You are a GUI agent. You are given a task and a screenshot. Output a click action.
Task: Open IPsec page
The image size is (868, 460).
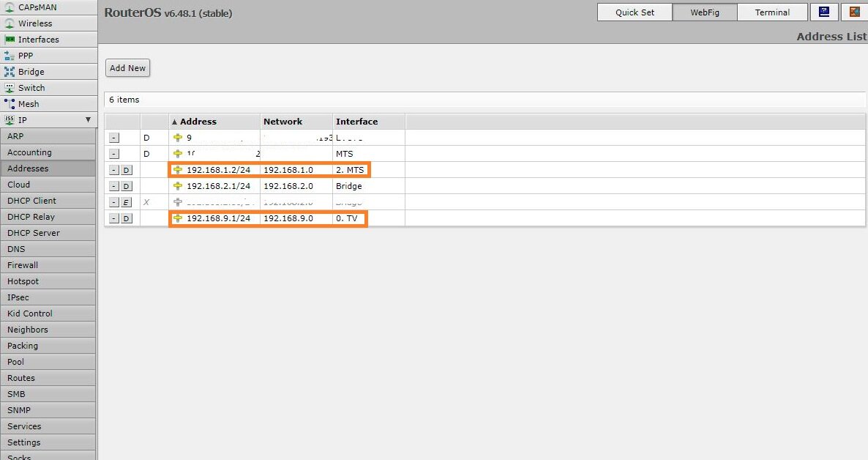[48, 297]
